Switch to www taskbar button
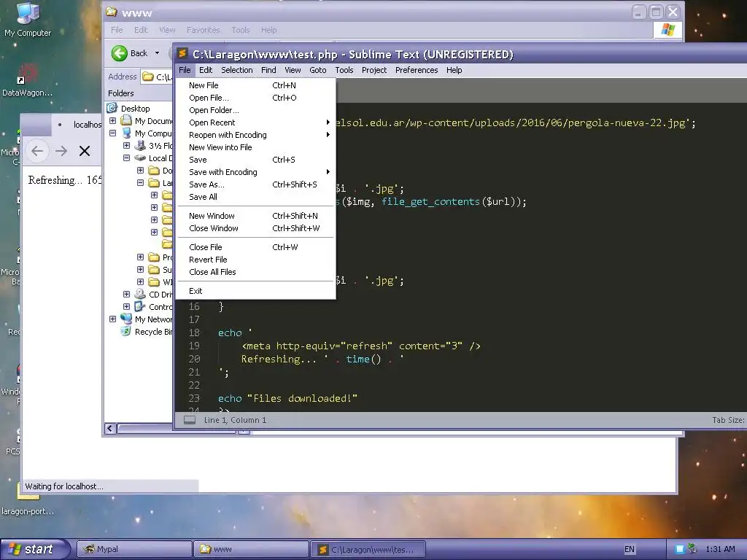Image resolution: width=747 pixels, height=560 pixels. pyautogui.click(x=251, y=549)
